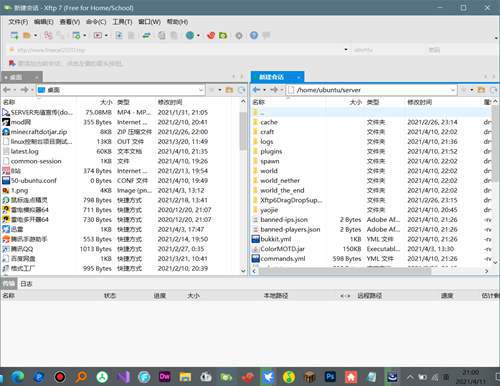Open the local path 桌面 dropdown
Image resolution: width=500 pixels, height=386 pixels.
pos(201,90)
